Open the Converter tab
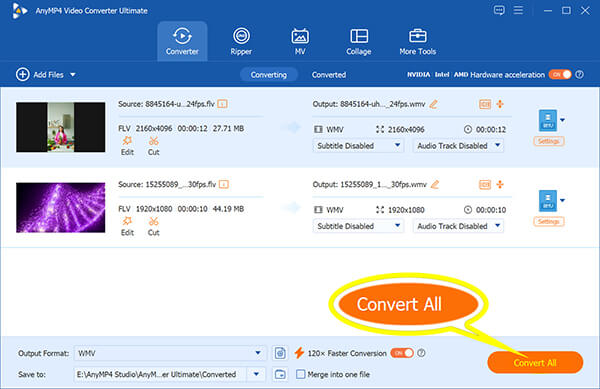The width and height of the screenshot is (600, 389). pos(182,41)
